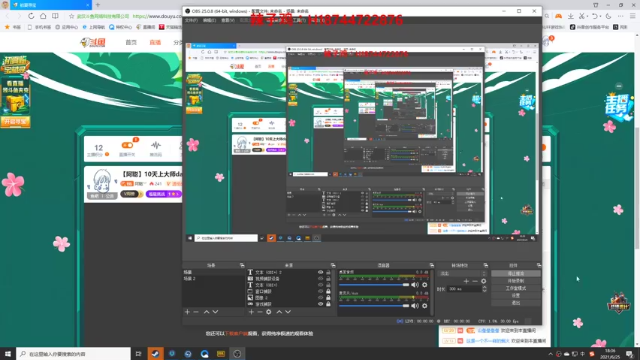640x360 pixels.
Task: Undock the Mixer panel float icon
Action: [432, 265]
